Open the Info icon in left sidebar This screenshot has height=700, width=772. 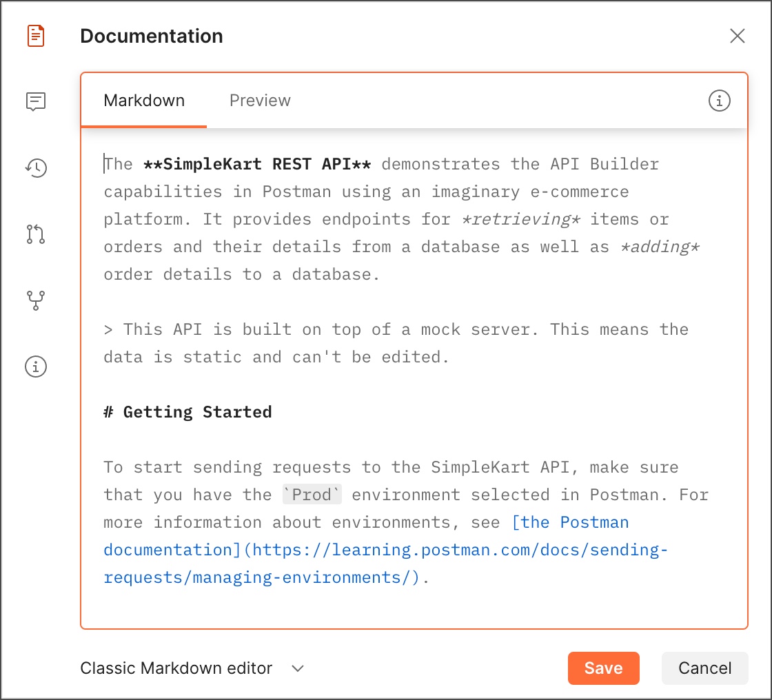(x=36, y=367)
